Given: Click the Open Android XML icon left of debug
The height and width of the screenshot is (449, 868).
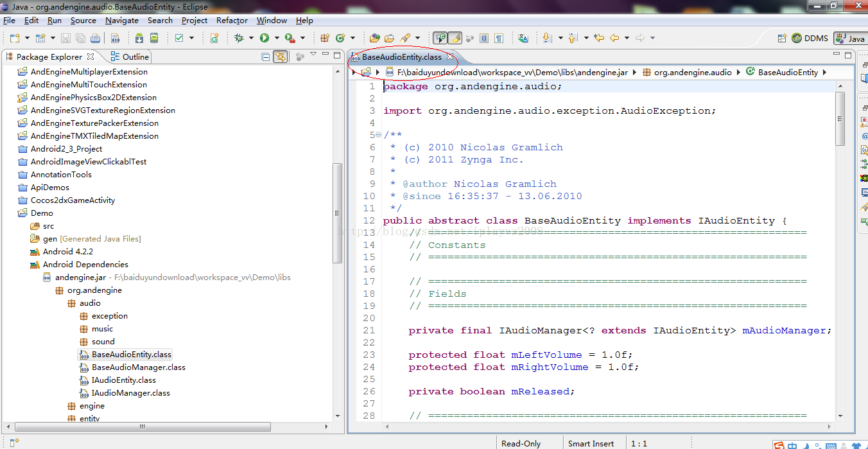Looking at the screenshot, I should [x=214, y=38].
